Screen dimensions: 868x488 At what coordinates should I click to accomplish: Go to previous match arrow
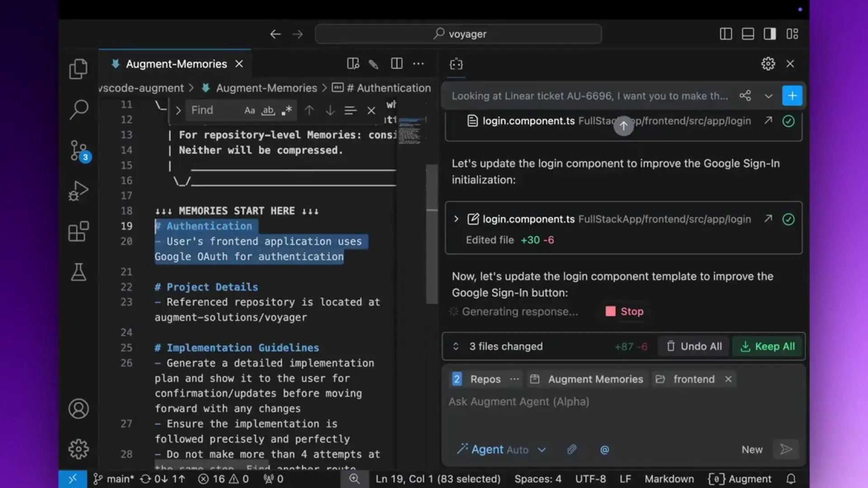(x=309, y=110)
